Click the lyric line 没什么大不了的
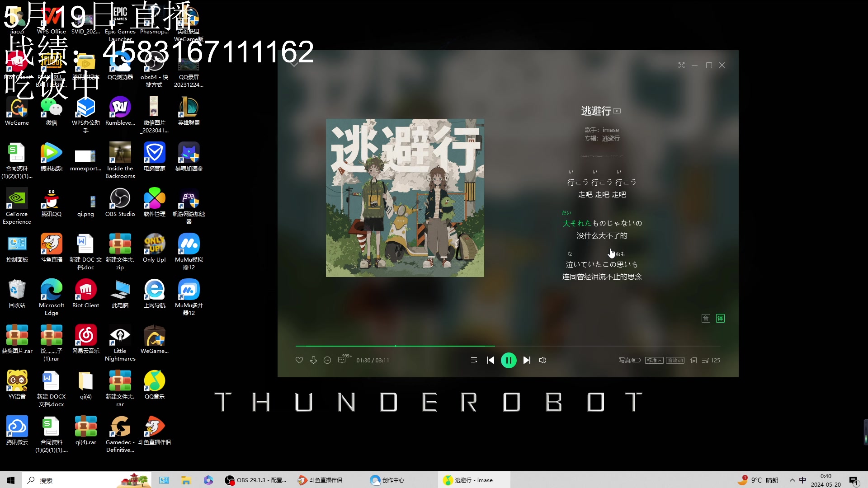868x488 pixels. click(602, 236)
